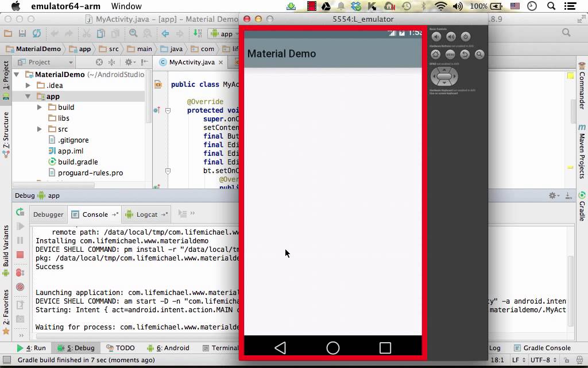The height and width of the screenshot is (368, 588).
Task: Click View Breakpoints red circles icon
Action: 20,273
